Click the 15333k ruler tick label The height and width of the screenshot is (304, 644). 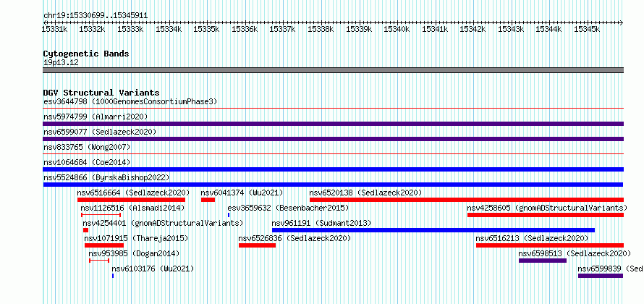pos(130,29)
